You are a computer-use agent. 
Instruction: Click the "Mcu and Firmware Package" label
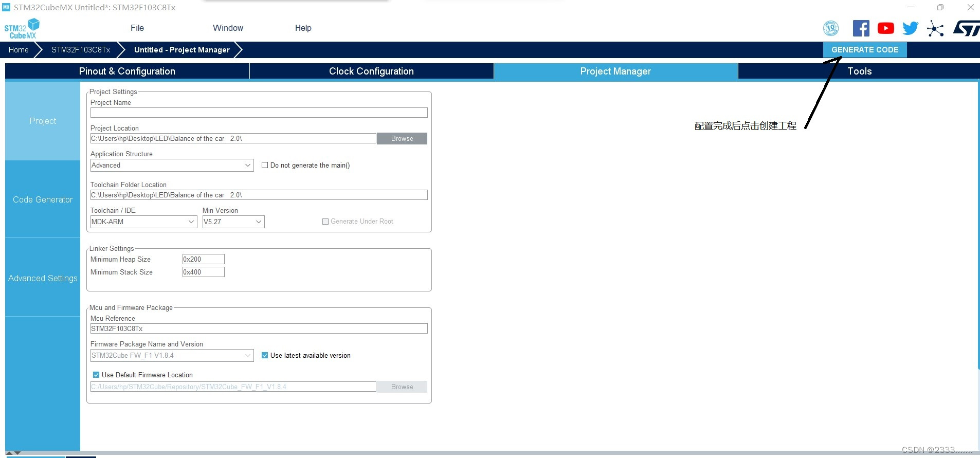pos(131,307)
